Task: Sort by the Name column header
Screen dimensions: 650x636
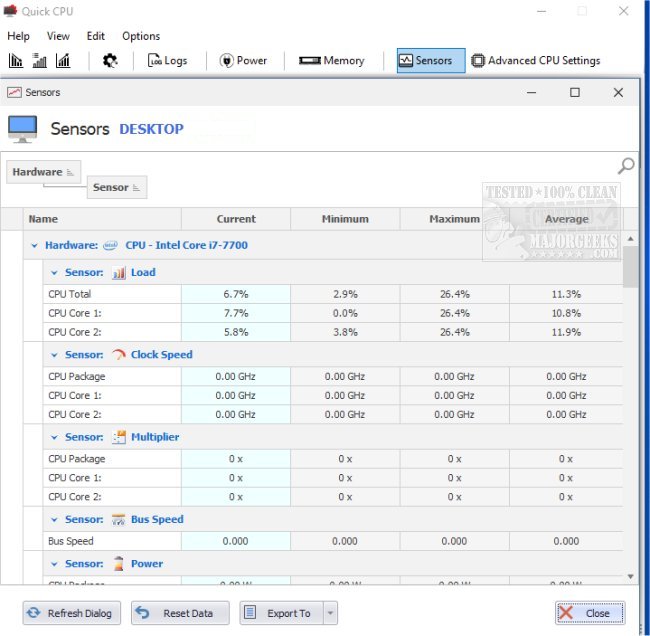Action: pyautogui.click(x=102, y=219)
